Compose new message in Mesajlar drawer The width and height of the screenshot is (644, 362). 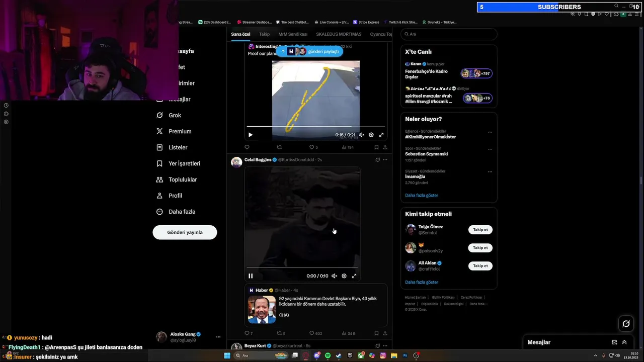(614, 342)
